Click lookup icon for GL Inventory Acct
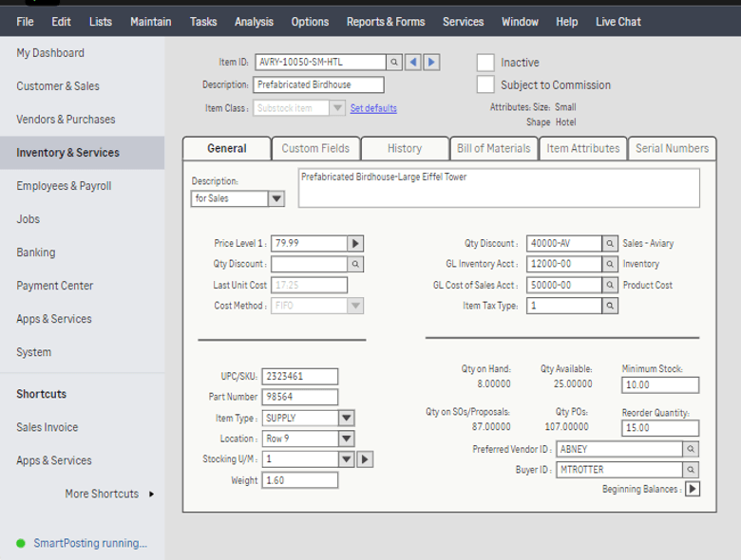This screenshot has width=741, height=560. (610, 264)
